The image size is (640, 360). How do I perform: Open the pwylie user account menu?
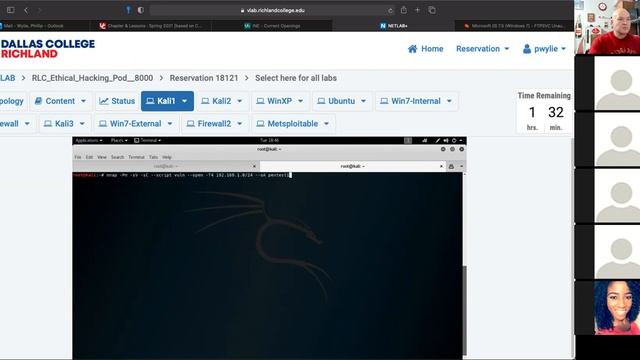click(x=544, y=49)
